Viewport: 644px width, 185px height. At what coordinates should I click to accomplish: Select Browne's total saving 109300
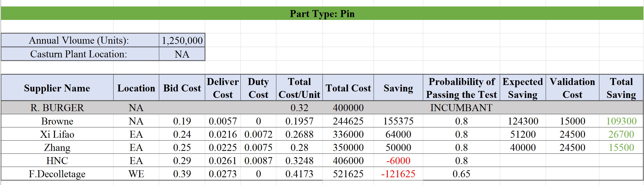pyautogui.click(x=621, y=121)
